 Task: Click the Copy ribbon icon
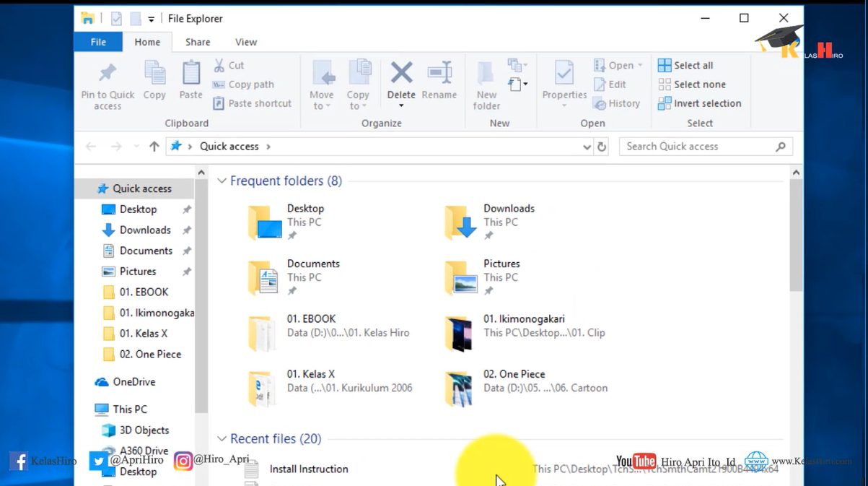[x=154, y=73]
